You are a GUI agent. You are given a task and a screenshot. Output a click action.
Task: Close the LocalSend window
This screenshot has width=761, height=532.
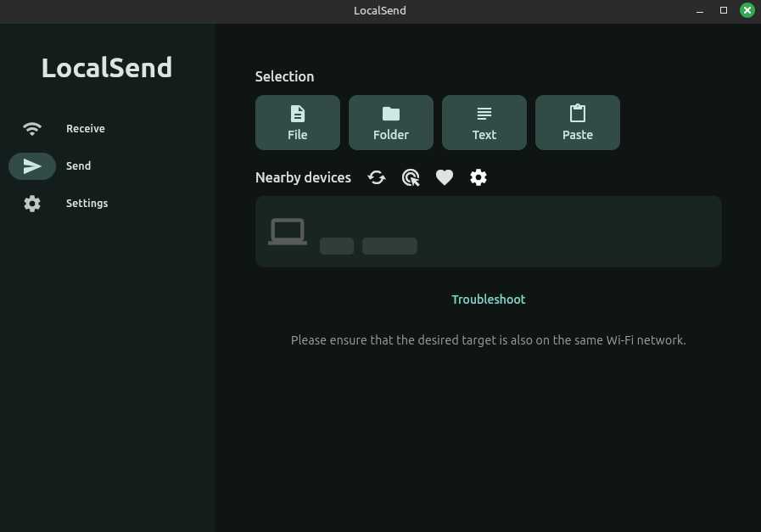747,11
